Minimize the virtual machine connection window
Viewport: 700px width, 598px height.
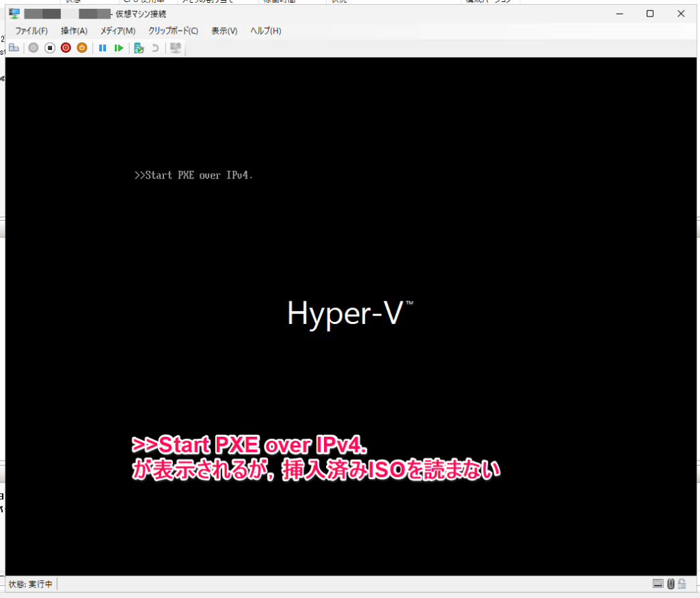[x=619, y=14]
